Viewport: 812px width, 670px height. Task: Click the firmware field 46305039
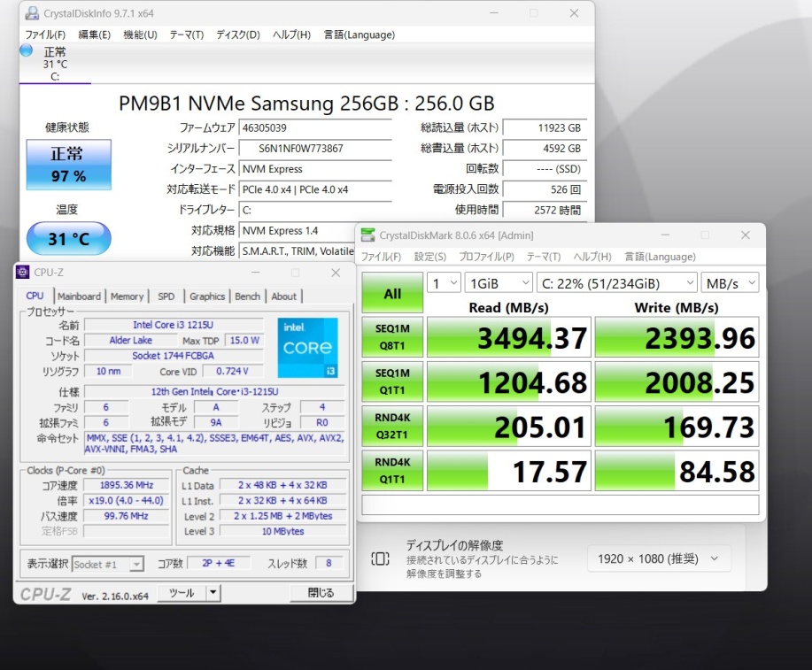(x=315, y=127)
